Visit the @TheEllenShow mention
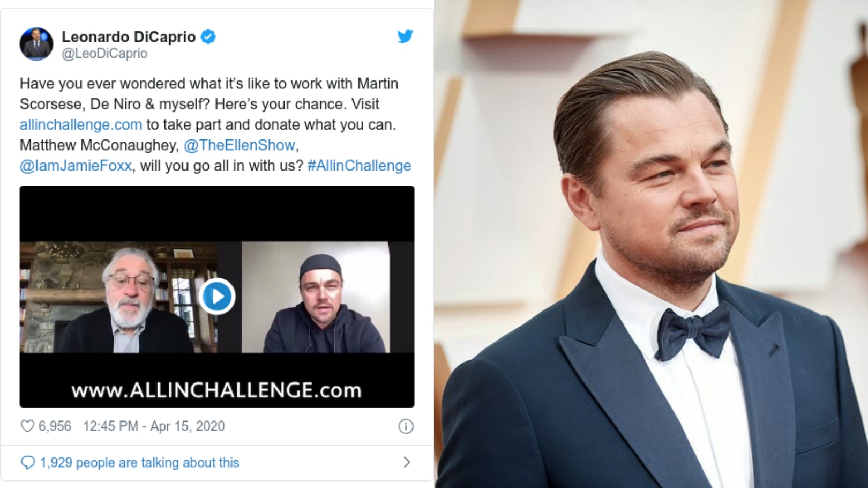This screenshot has width=868, height=488. coord(239,145)
